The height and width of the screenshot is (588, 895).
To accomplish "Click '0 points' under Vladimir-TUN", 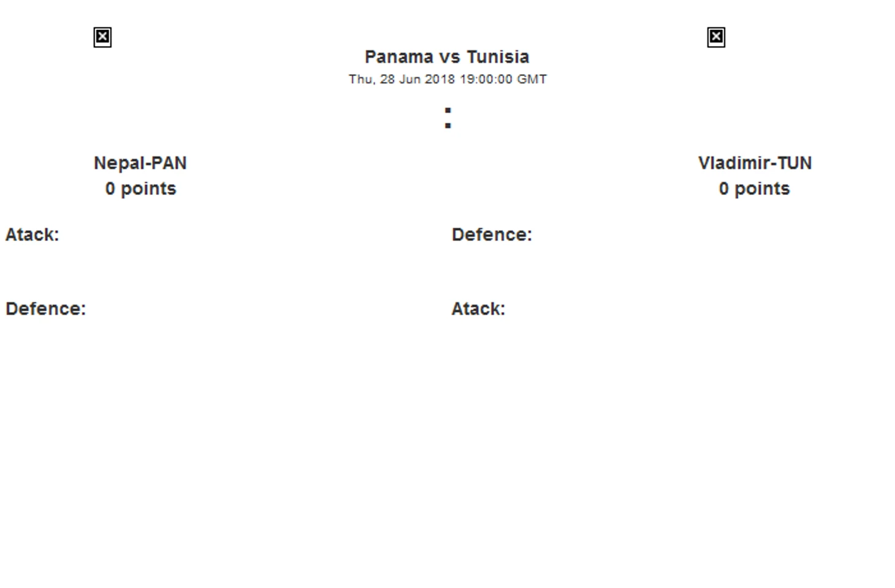I will click(754, 189).
